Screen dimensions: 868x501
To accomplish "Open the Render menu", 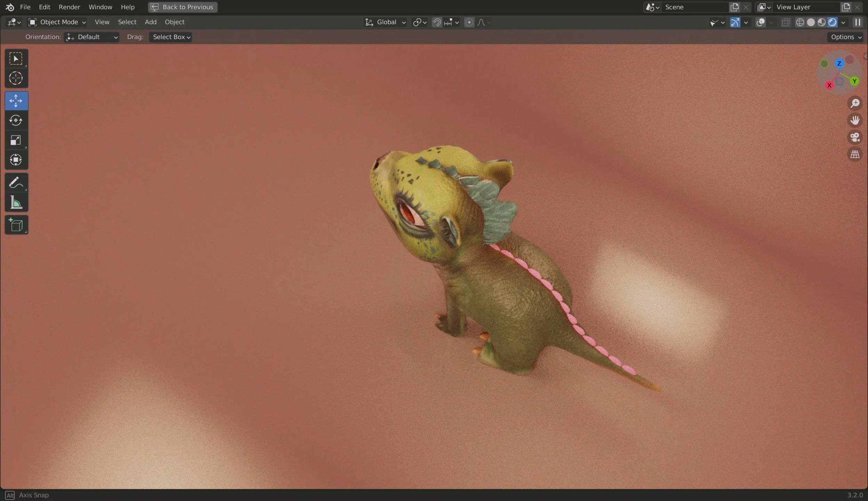I will click(x=69, y=7).
